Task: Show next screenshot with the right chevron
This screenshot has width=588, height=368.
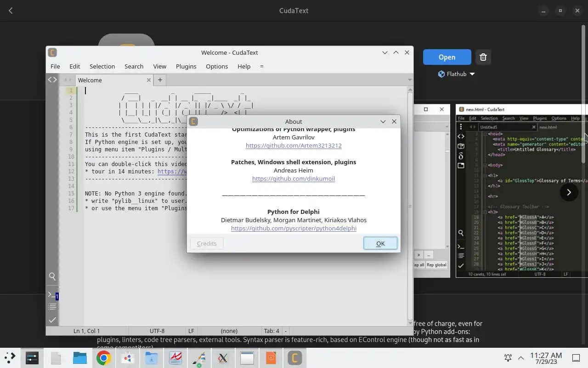Action: click(x=569, y=192)
